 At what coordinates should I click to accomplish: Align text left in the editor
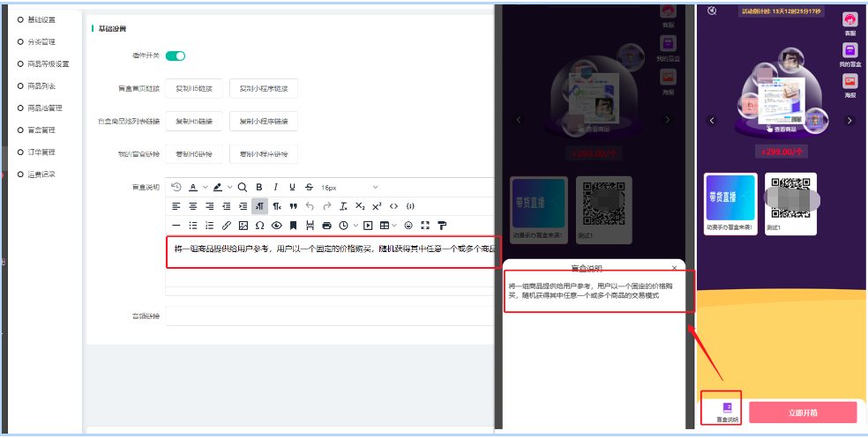pos(176,206)
